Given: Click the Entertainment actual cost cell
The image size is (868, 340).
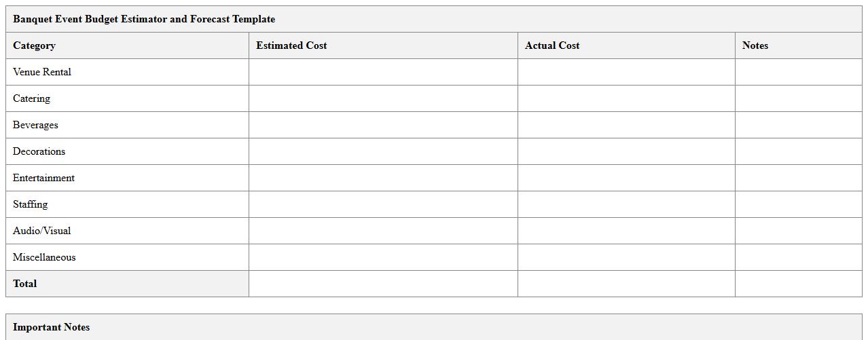Looking at the screenshot, I should (x=626, y=178).
